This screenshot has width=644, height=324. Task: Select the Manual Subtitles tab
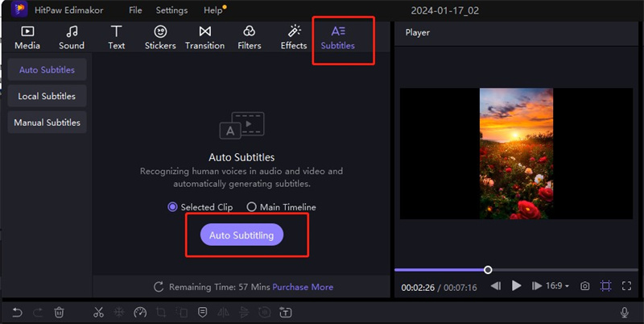[47, 123]
